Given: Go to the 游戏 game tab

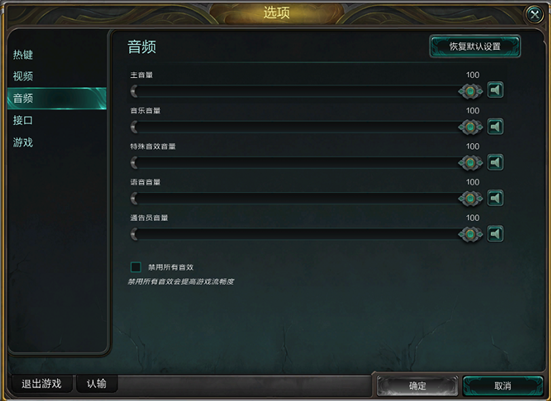Looking at the screenshot, I should (x=23, y=142).
